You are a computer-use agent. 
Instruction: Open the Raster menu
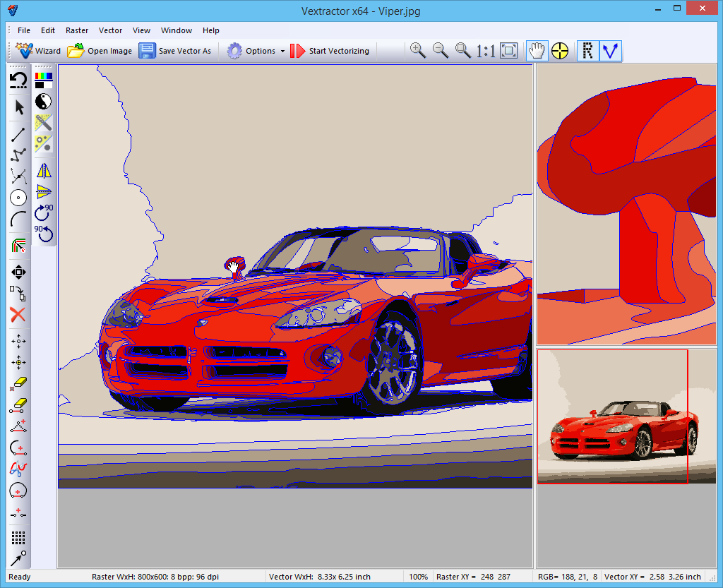pyautogui.click(x=77, y=30)
